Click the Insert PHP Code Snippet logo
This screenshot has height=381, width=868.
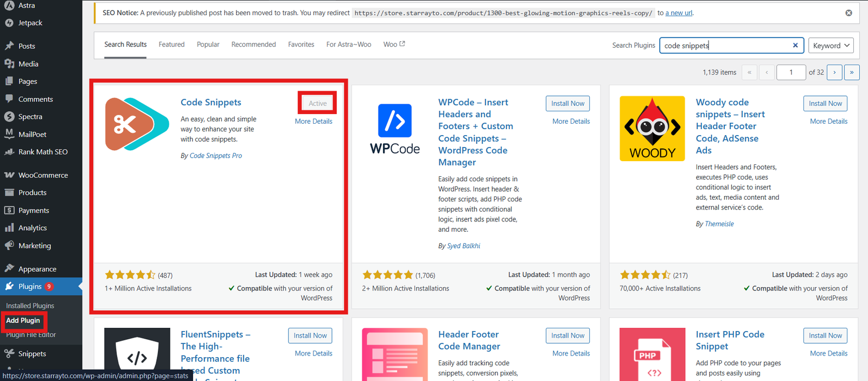[x=652, y=355]
